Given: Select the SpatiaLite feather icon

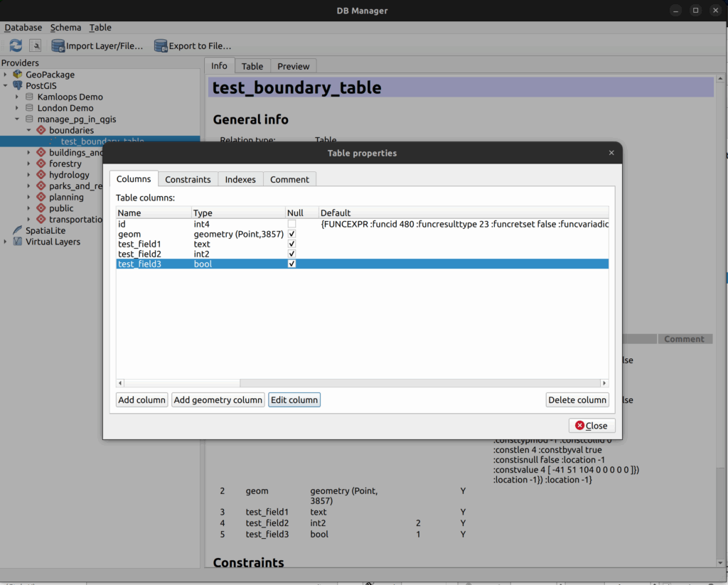Looking at the screenshot, I should 18,230.
